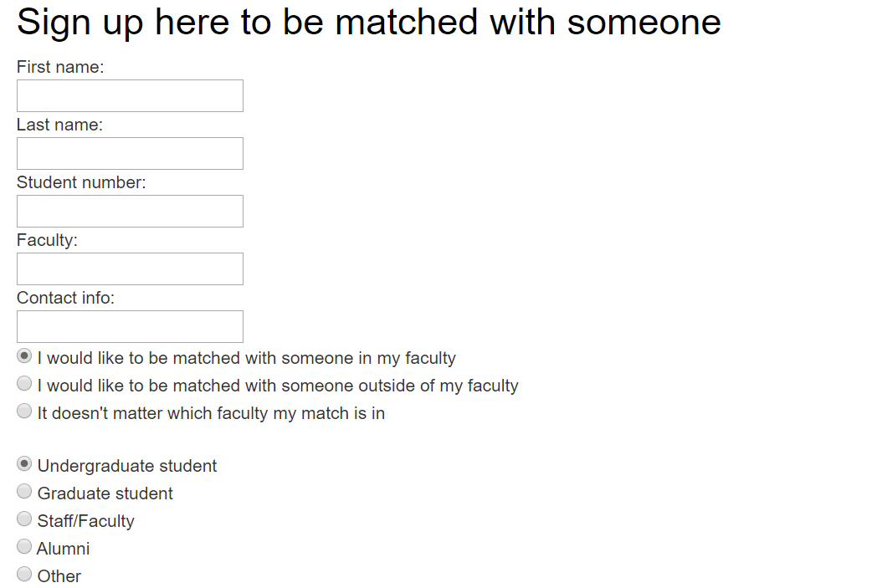The image size is (882, 588).
Task: Select radio for match in my faculty
Action: click(24, 356)
